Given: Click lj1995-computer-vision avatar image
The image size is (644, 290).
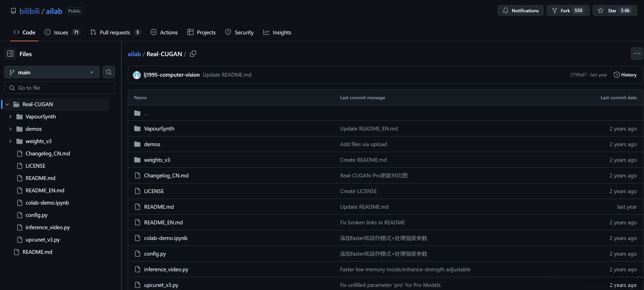Looking at the screenshot, I should tap(137, 75).
